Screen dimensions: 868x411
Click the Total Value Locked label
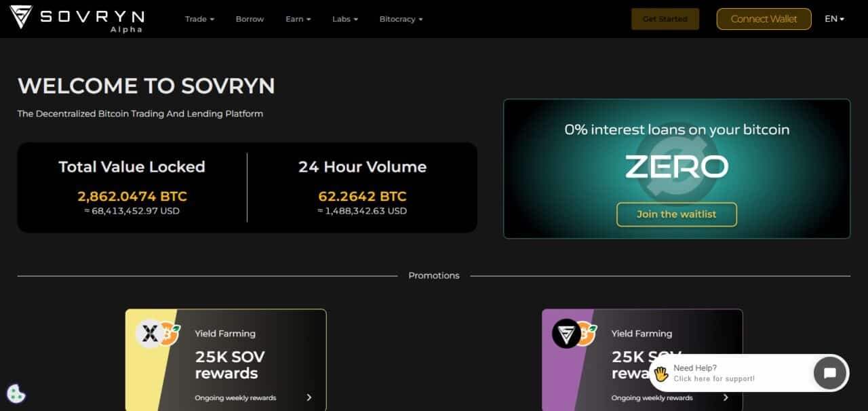pos(132,167)
